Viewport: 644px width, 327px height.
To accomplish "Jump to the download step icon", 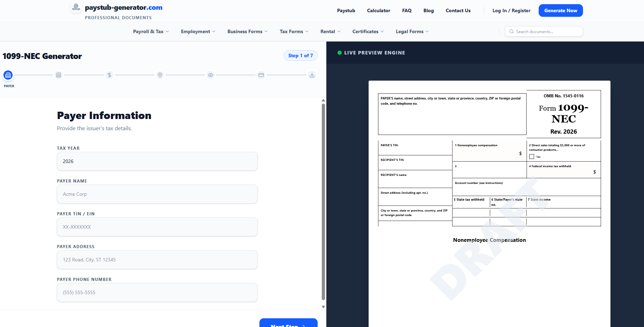I will 312,75.
